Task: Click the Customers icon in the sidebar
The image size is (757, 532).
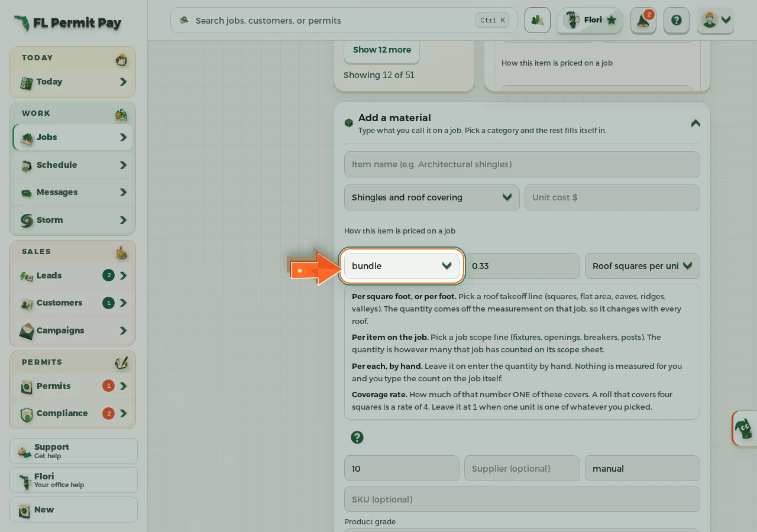Action: [27, 303]
